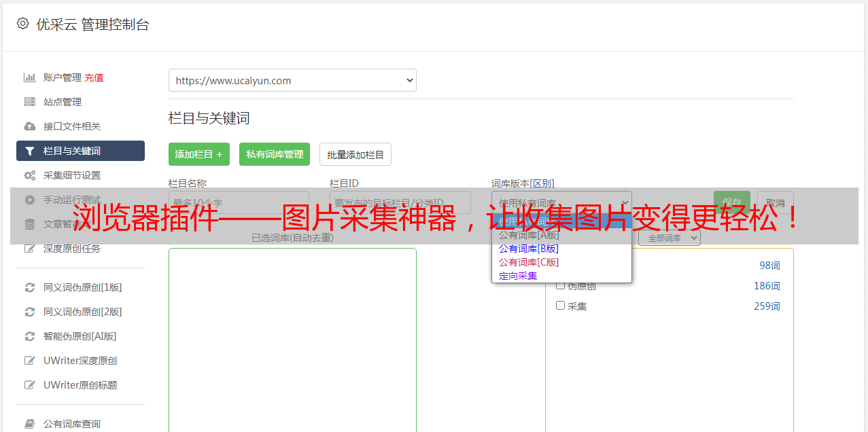Open UWriter深度原创 in the sidebar

point(80,361)
